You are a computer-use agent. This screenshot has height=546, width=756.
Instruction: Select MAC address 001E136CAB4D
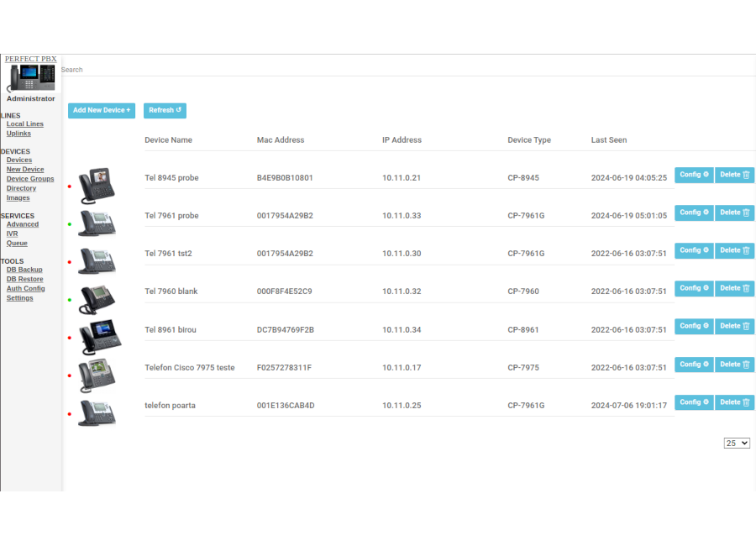[286, 406]
